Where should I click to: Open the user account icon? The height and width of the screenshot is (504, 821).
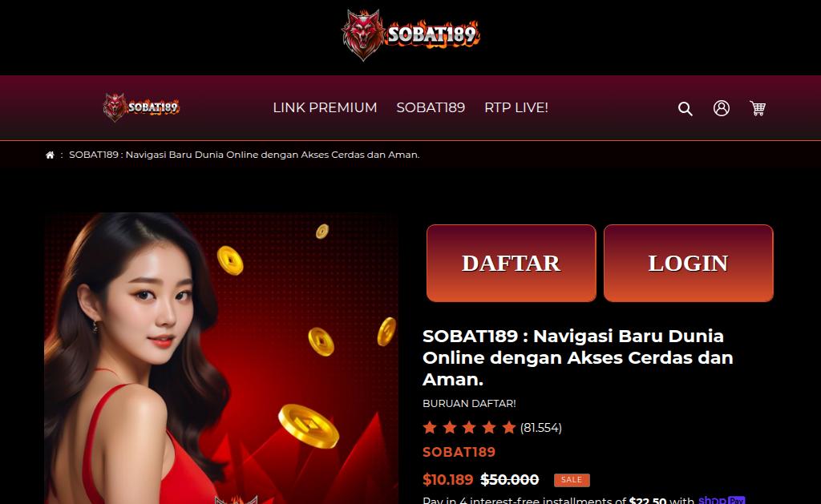[721, 108]
